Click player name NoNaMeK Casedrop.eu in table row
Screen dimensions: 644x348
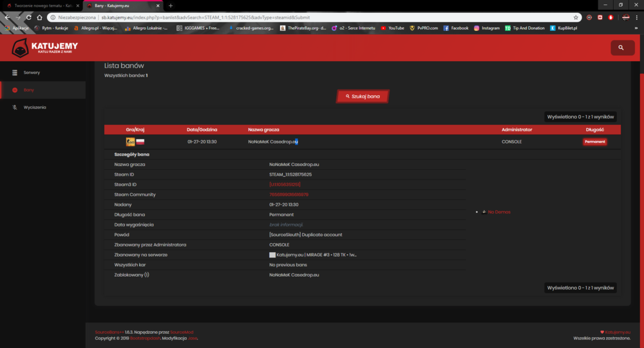pyautogui.click(x=272, y=142)
